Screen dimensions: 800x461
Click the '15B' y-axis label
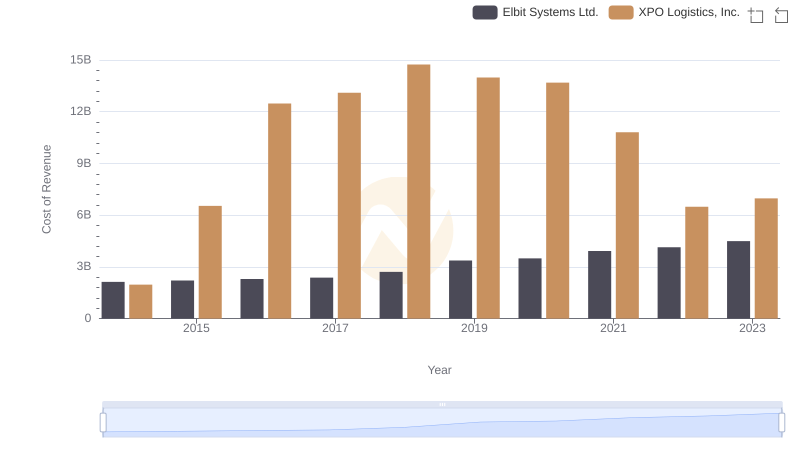pos(81,60)
